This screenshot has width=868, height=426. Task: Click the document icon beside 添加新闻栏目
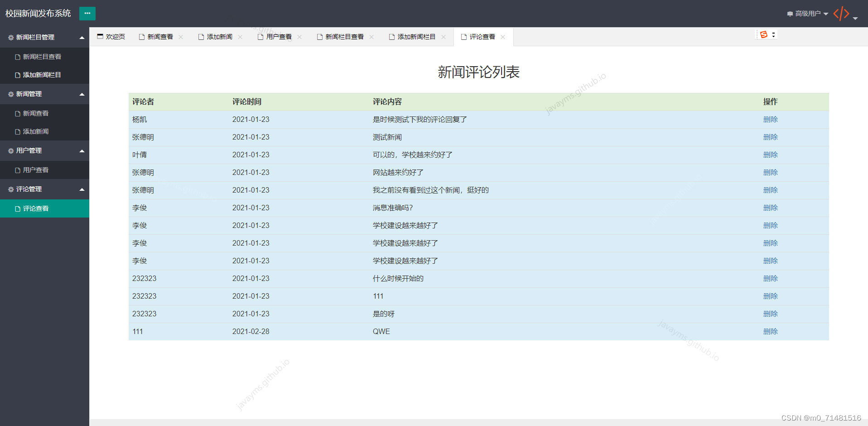pyautogui.click(x=17, y=75)
